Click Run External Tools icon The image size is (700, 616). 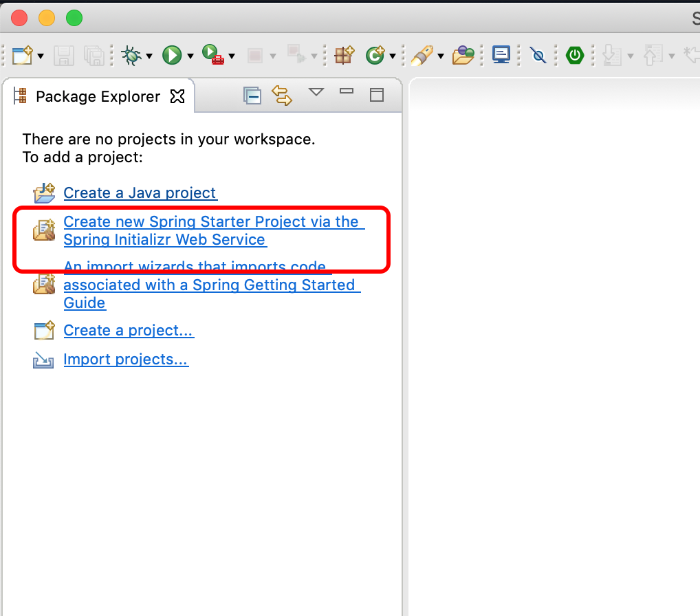[213, 55]
